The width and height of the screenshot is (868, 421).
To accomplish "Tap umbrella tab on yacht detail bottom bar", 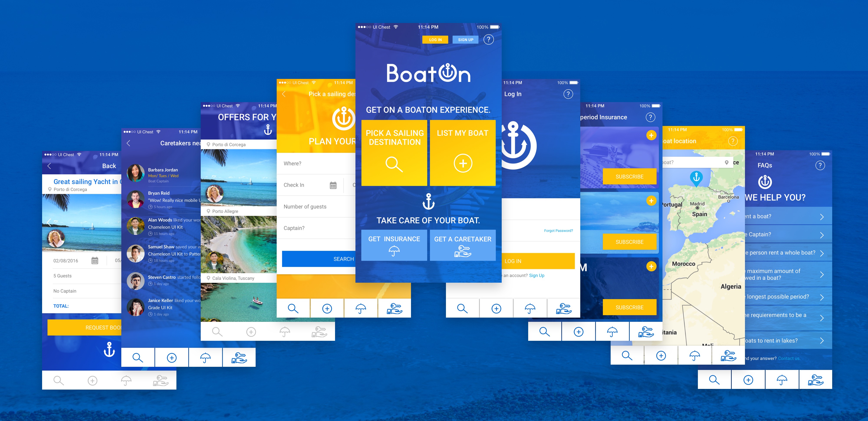I will (126, 380).
